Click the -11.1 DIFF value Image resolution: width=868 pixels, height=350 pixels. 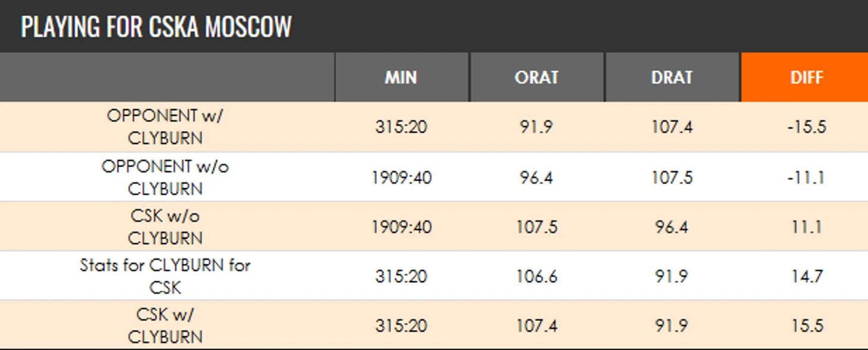click(807, 177)
